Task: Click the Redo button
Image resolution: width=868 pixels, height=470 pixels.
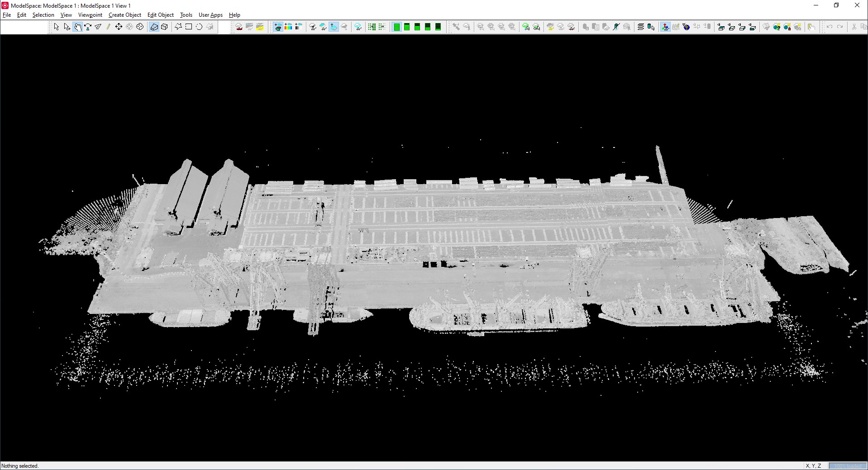Action: pos(840,27)
